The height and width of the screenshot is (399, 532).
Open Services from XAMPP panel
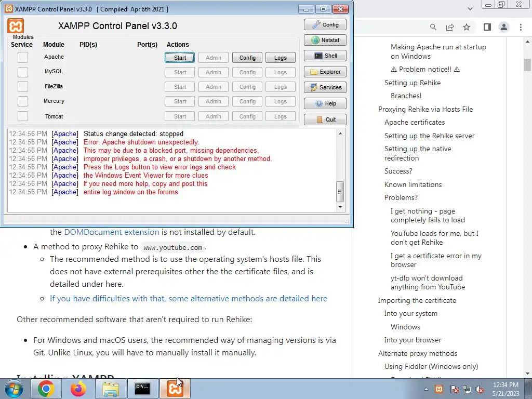coord(325,87)
